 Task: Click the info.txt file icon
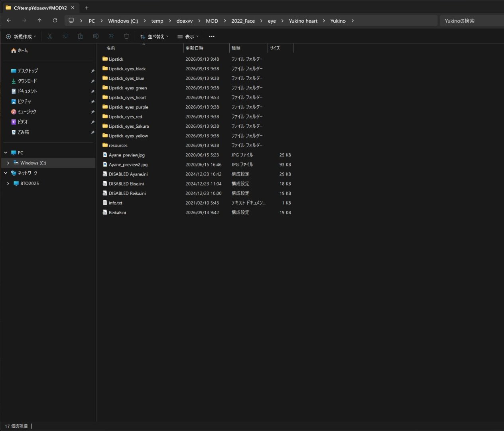coord(105,203)
